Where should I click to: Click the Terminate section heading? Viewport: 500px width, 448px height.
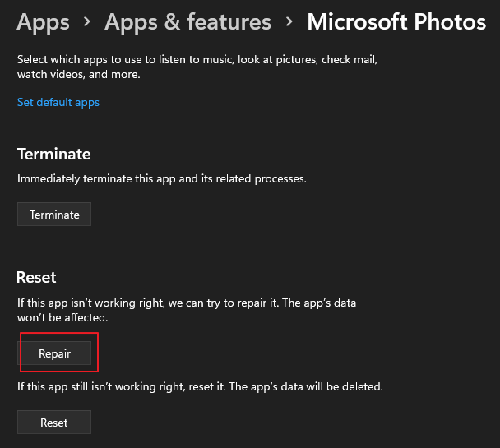pos(54,155)
